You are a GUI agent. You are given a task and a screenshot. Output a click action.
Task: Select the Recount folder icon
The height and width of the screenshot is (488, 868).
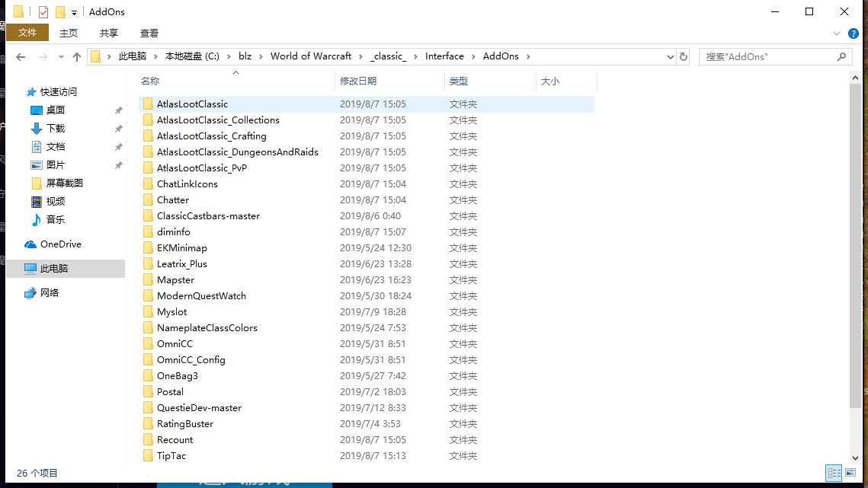(148, 440)
